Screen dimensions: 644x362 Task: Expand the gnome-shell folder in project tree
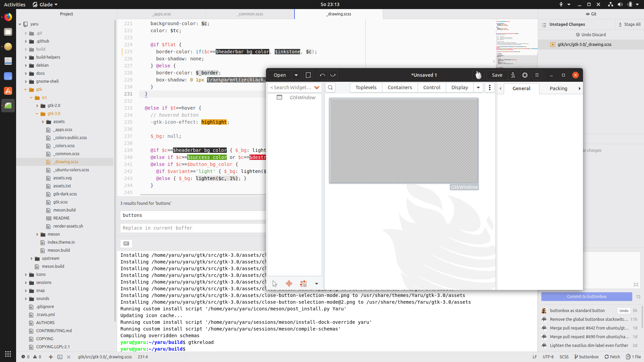[x=26, y=81]
